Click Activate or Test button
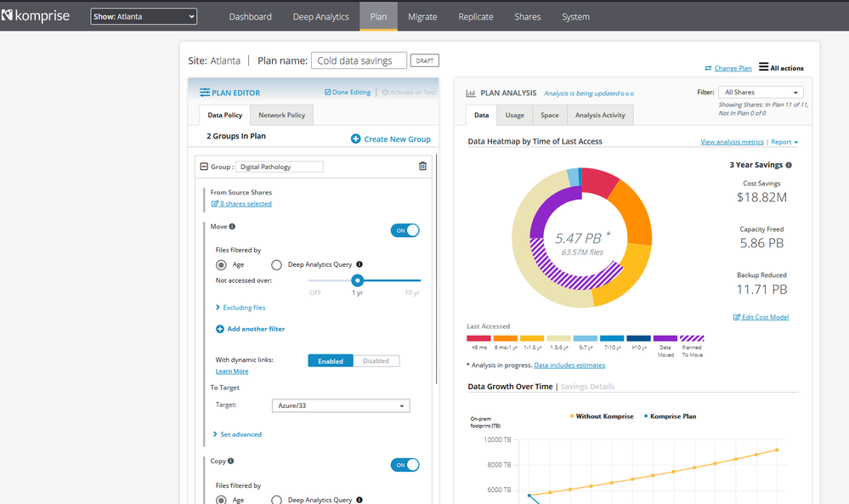This screenshot has width=849, height=504. pos(409,93)
